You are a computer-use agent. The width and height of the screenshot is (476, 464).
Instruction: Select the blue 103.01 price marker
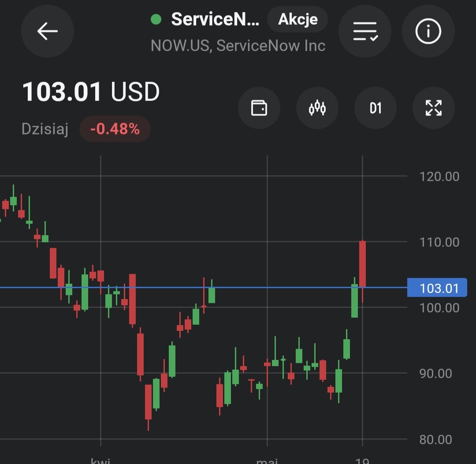coord(437,287)
